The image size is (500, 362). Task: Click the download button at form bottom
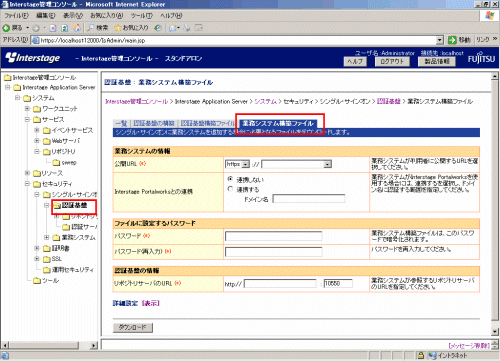click(133, 327)
